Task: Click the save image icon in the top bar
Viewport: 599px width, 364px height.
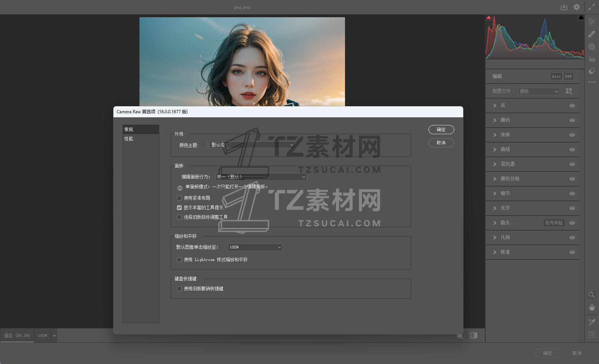Action: click(x=564, y=7)
